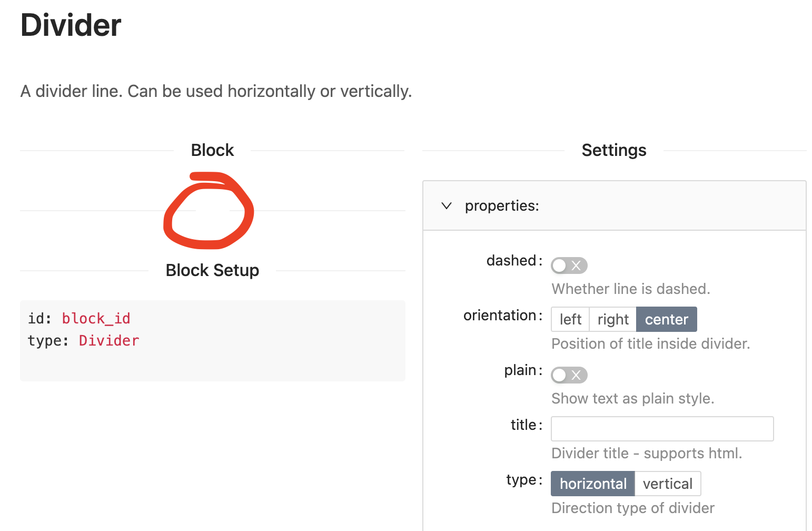812x531 pixels.
Task: Select the Divider type value in YAML
Action: pyautogui.click(x=108, y=340)
